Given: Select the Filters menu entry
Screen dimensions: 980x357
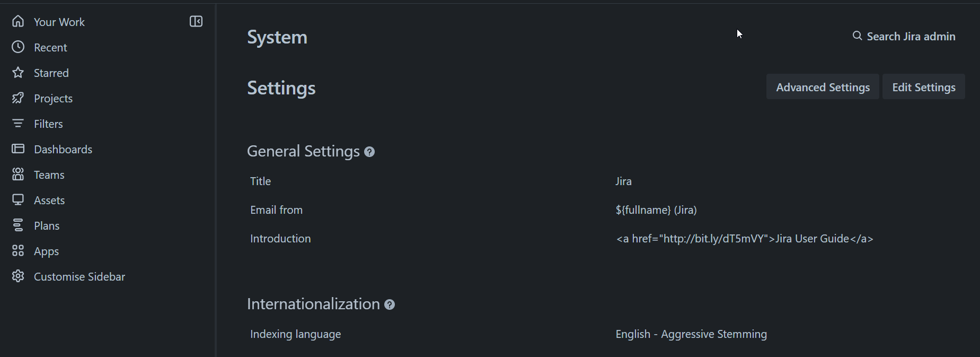Looking at the screenshot, I should click(x=49, y=123).
